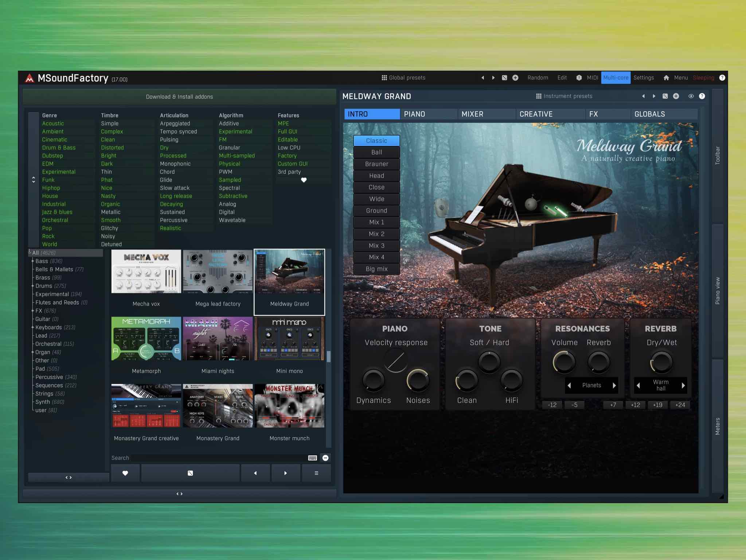
Task: Click the keyboard icon in the search field
Action: pos(313,458)
